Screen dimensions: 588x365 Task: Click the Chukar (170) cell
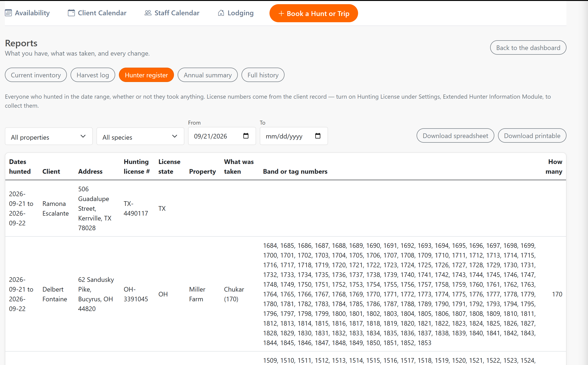coord(234,294)
